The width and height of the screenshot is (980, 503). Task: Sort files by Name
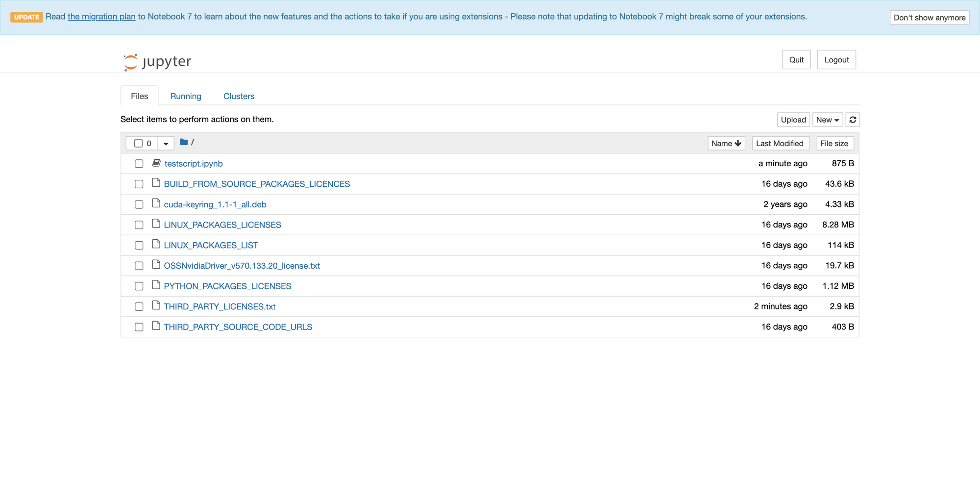click(726, 143)
